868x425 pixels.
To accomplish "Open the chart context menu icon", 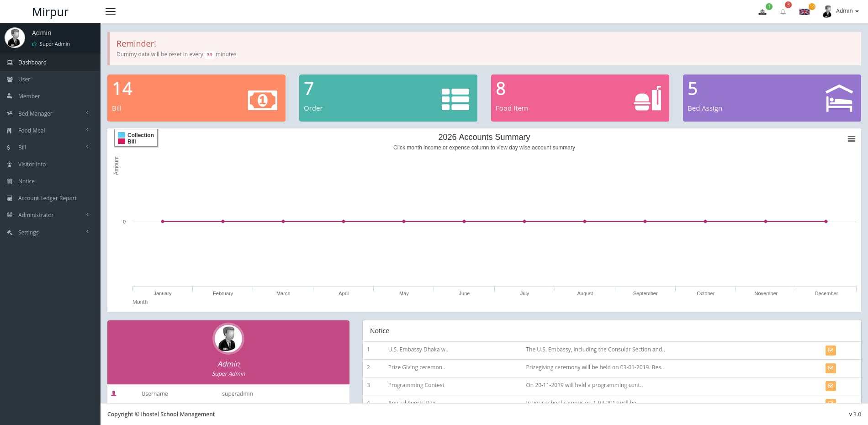I will 851,139.
